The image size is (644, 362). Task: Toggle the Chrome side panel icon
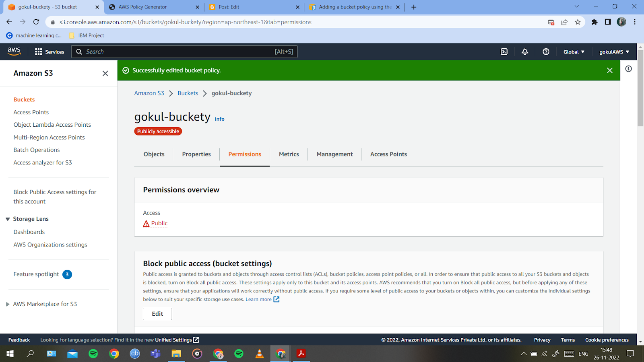pos(608,22)
